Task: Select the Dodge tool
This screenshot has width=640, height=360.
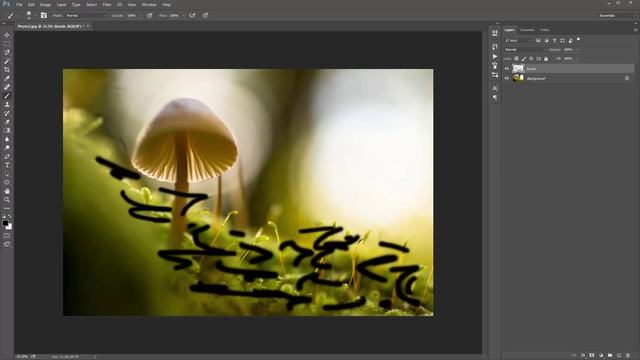Action: [x=7, y=148]
